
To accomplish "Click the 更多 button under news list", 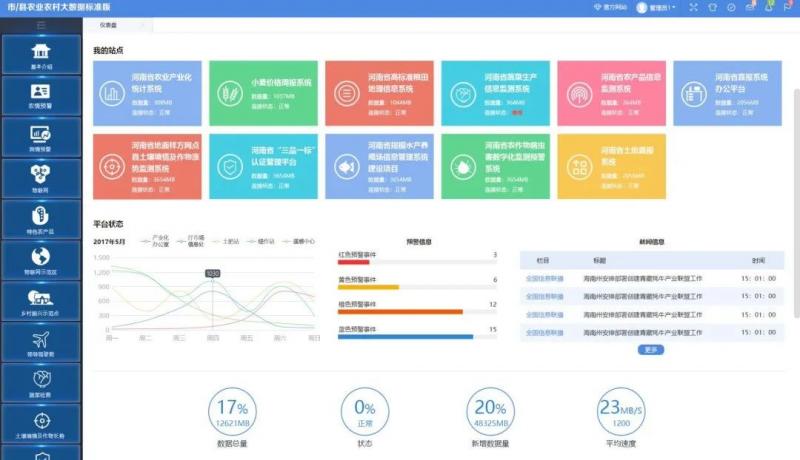I will click(x=650, y=350).
